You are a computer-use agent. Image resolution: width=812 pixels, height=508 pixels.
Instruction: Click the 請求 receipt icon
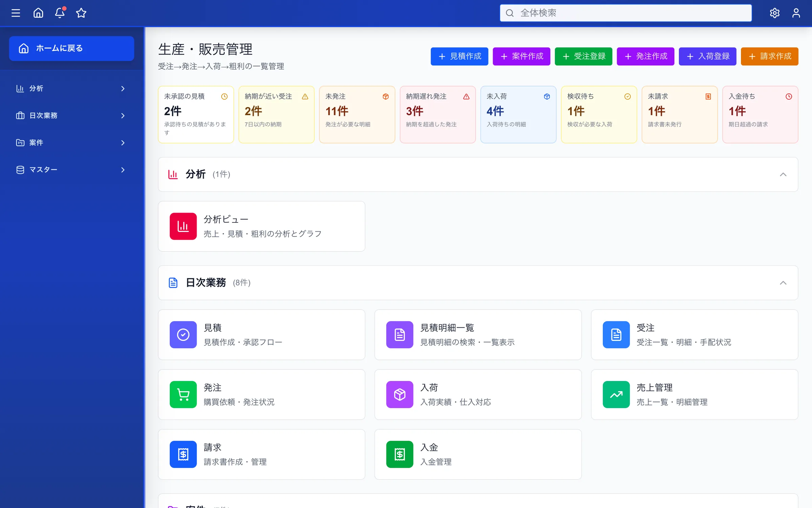pyautogui.click(x=183, y=454)
